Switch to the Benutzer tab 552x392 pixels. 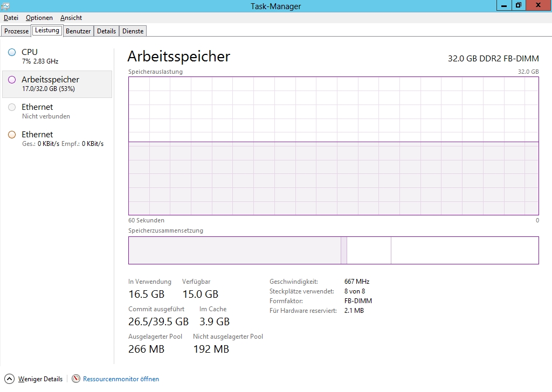coord(78,31)
